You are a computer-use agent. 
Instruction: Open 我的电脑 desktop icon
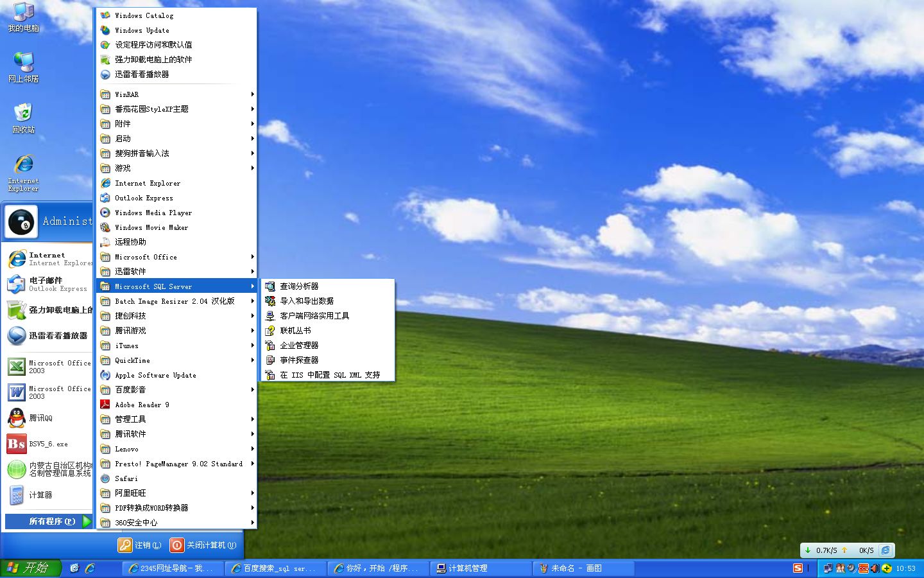pyautogui.click(x=23, y=17)
